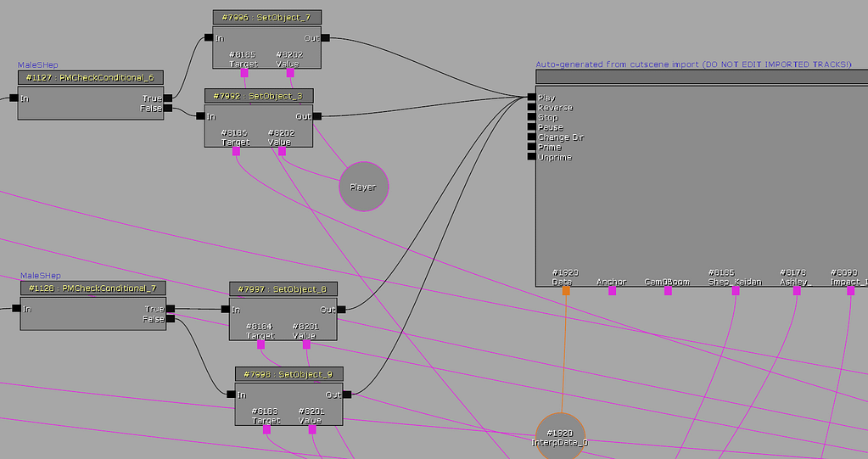The height and width of the screenshot is (459, 868).
Task: Click the Cam0Boom variable connector pin
Action: point(668,291)
